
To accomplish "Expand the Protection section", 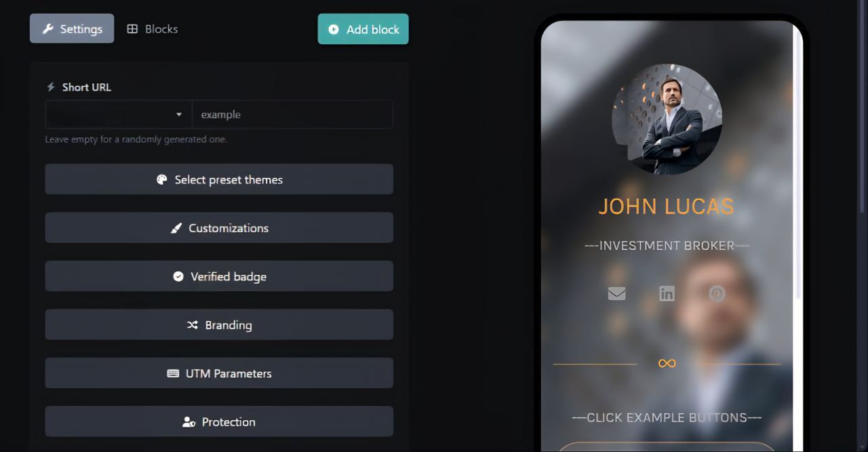I will [219, 421].
